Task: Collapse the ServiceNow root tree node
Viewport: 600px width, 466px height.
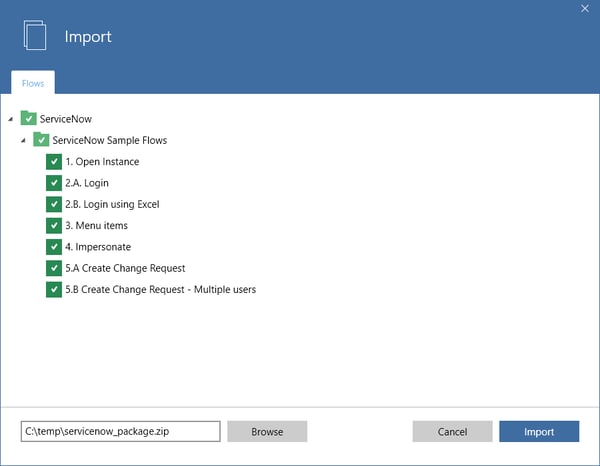Action: click(11, 119)
